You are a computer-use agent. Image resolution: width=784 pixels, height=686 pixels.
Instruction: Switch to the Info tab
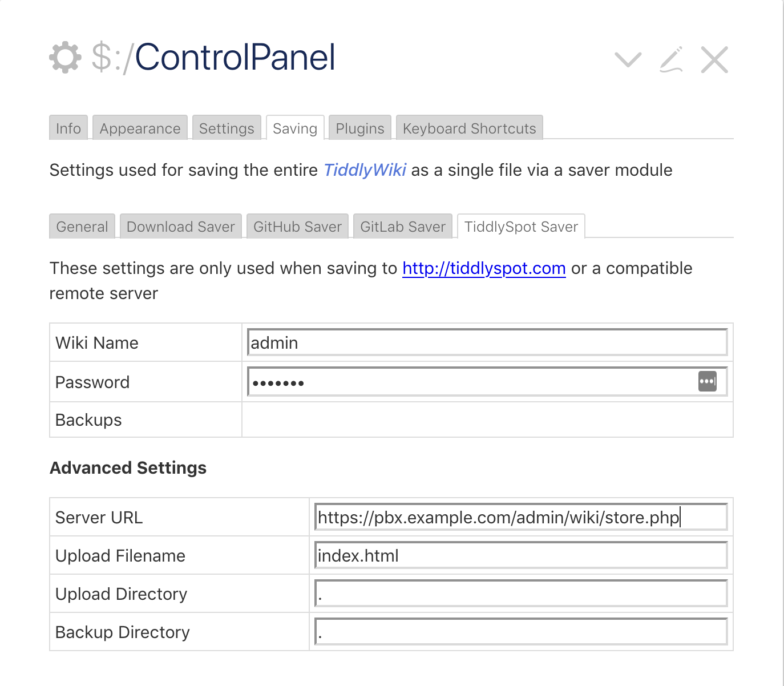coord(68,128)
